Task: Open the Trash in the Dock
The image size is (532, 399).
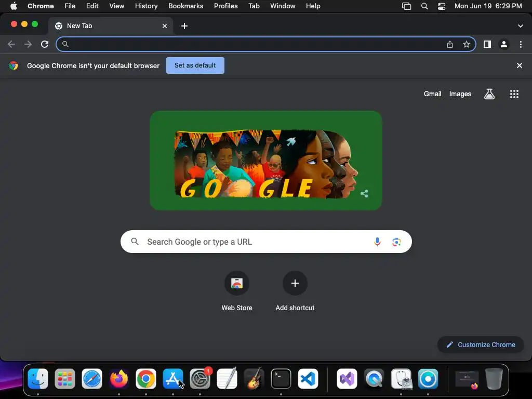Action: 494,379
